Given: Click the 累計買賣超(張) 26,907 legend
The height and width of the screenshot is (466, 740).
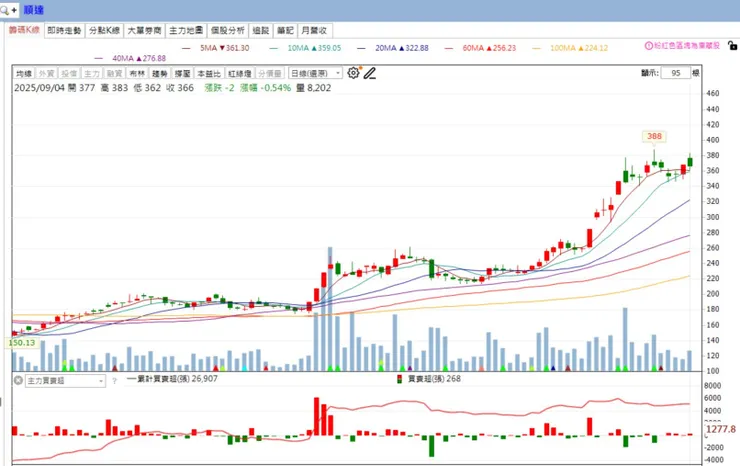Looking at the screenshot, I should 172,379.
